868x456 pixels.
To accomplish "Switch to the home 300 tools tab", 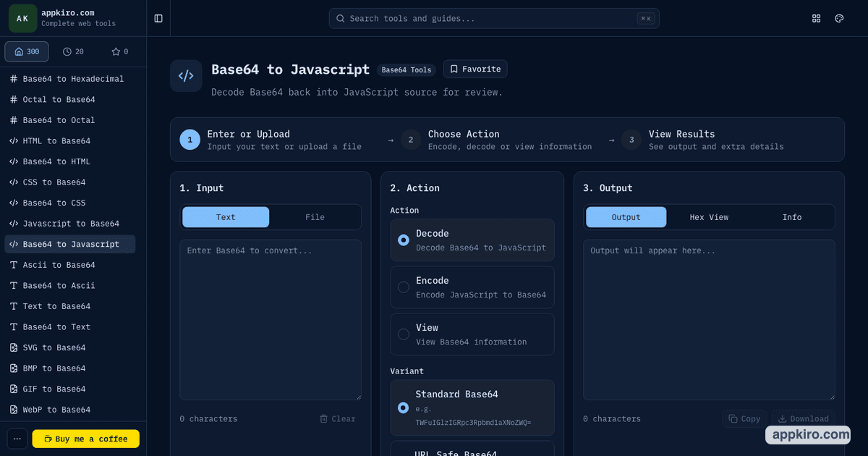I will pos(27,51).
